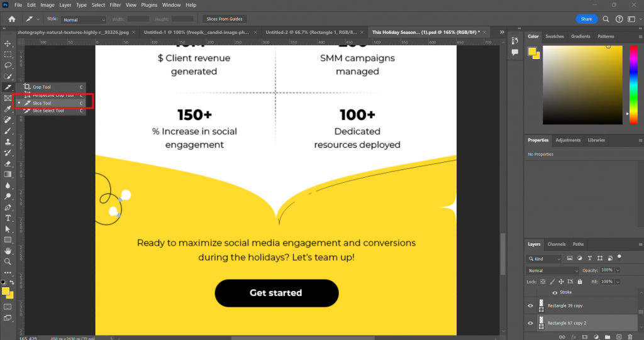Viewport: 644px width, 340px height.
Task: Open the Slice tool preset picker arrow
Action: [x=38, y=19]
